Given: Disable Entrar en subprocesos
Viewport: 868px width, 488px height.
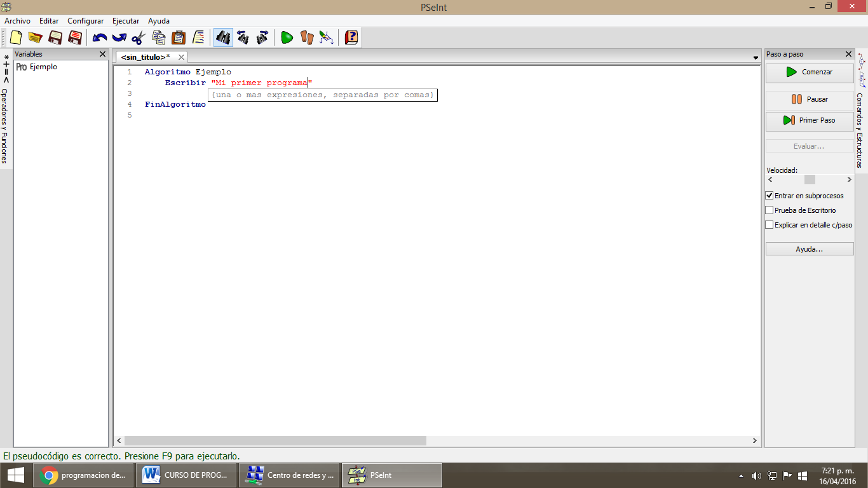Looking at the screenshot, I should (x=769, y=196).
